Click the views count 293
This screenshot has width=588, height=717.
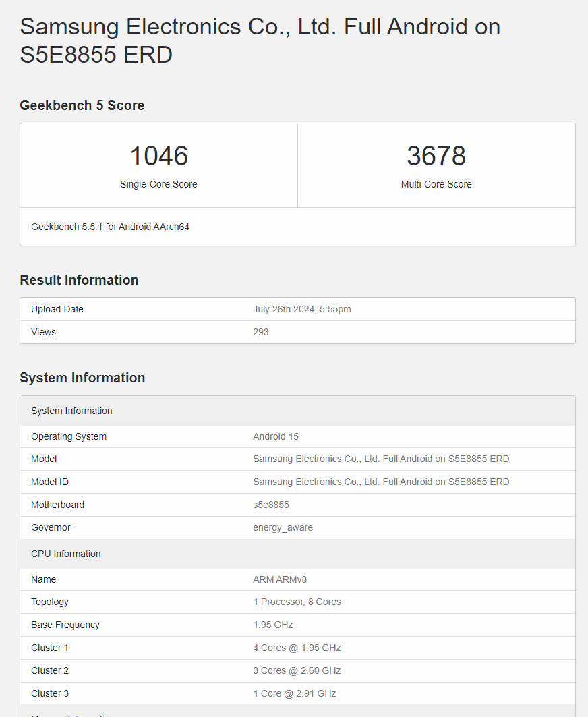point(261,332)
